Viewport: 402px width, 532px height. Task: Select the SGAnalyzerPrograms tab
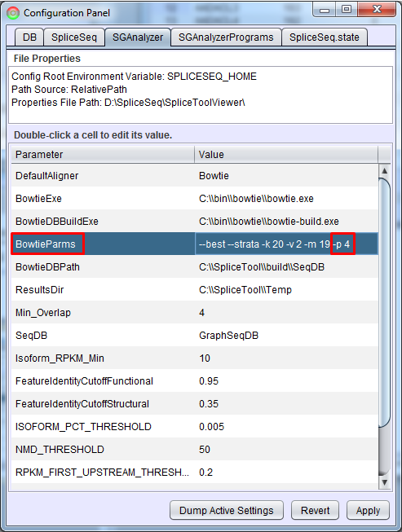point(226,37)
